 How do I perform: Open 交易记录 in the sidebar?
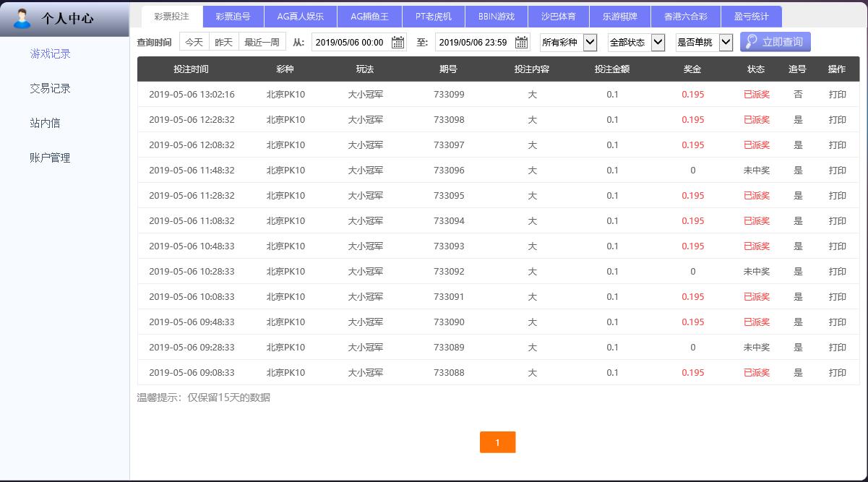[x=50, y=88]
